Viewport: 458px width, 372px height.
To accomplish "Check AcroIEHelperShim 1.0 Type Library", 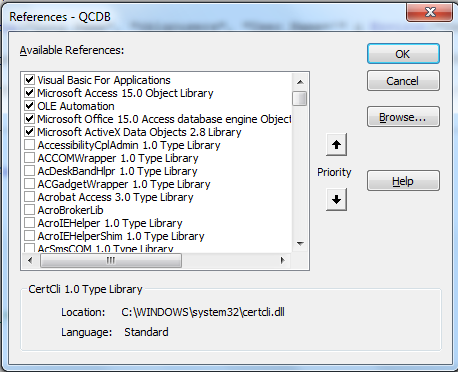I will click(29, 236).
